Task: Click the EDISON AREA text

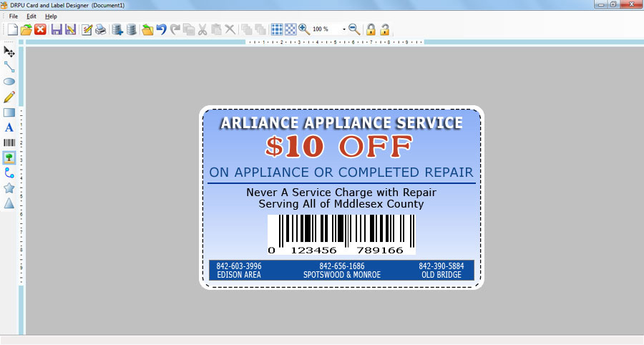Action: coord(238,275)
